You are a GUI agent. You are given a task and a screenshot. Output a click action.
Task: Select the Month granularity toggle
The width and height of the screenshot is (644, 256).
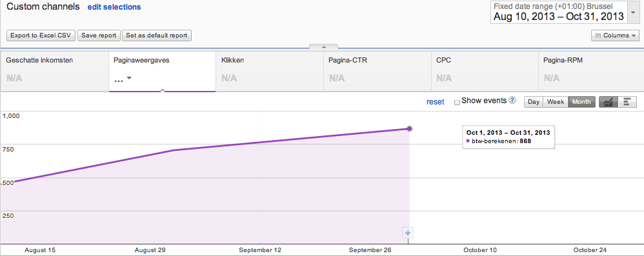[581, 102]
